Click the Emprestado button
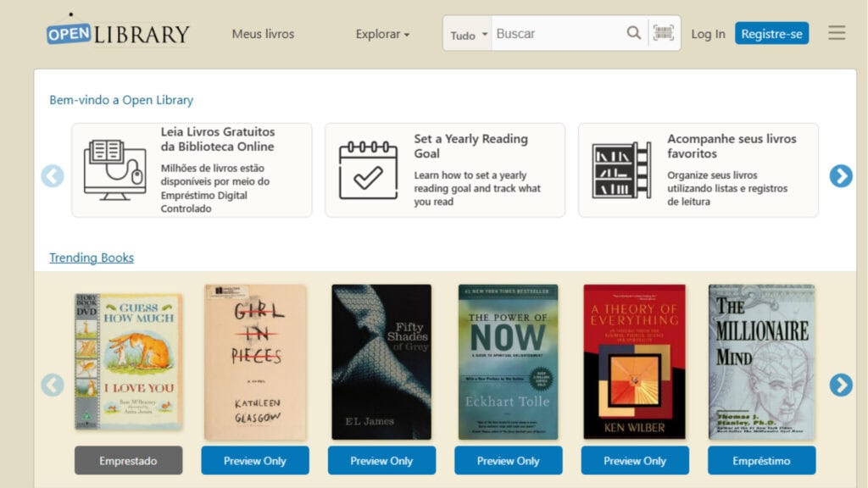This screenshot has width=868, height=488. 129,460
